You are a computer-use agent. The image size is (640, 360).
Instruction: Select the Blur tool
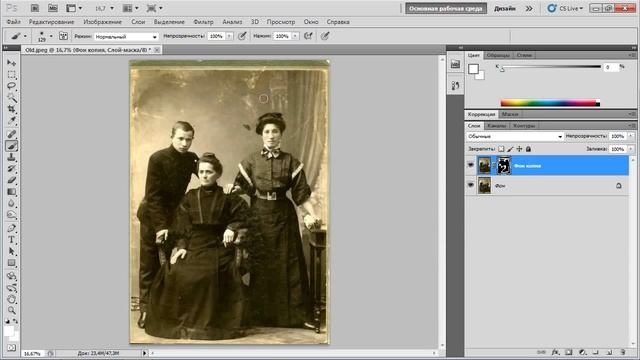pyautogui.click(x=11, y=203)
